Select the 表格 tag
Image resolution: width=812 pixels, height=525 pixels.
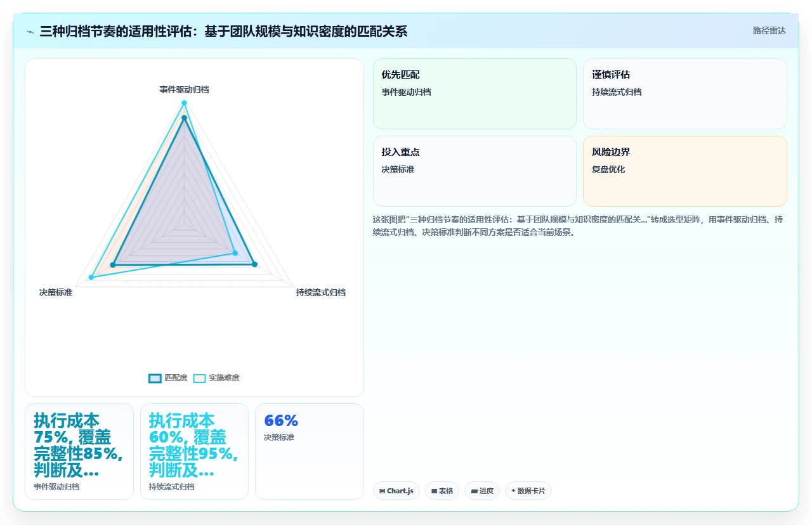tap(442, 491)
